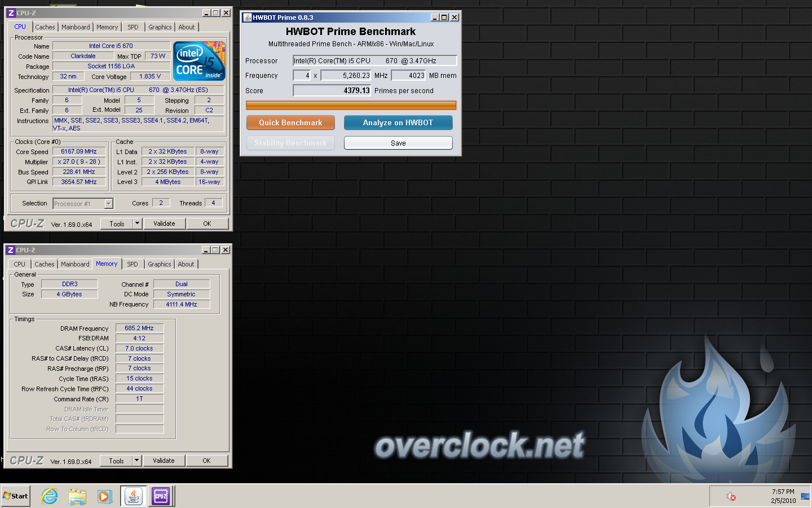This screenshot has width=812, height=508.
Task: Click Save button in HWBOT Prime
Action: click(x=398, y=143)
